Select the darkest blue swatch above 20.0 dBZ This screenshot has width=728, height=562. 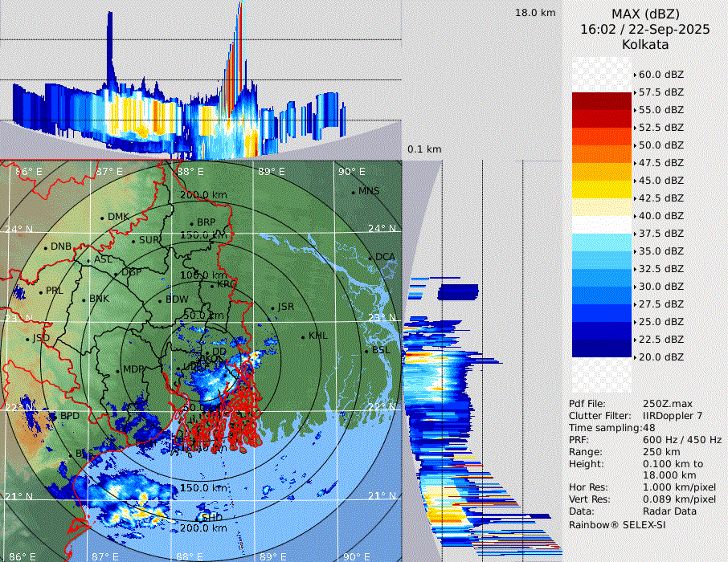[x=602, y=348]
